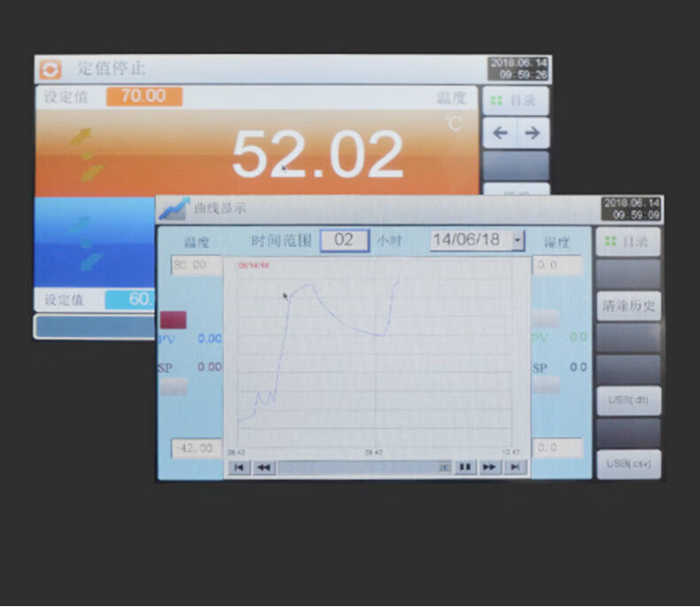
Task: Click the orange refresh icon beside 定值停止
Action: 51,69
